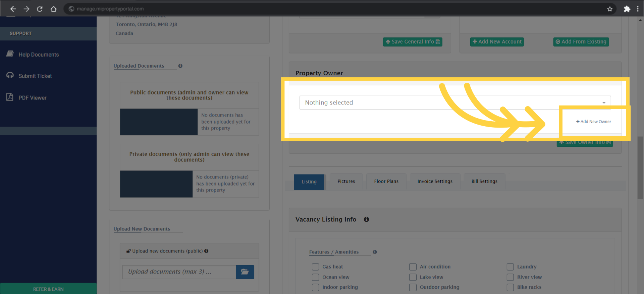
Task: Click the site info icon in address bar
Action: click(71, 9)
